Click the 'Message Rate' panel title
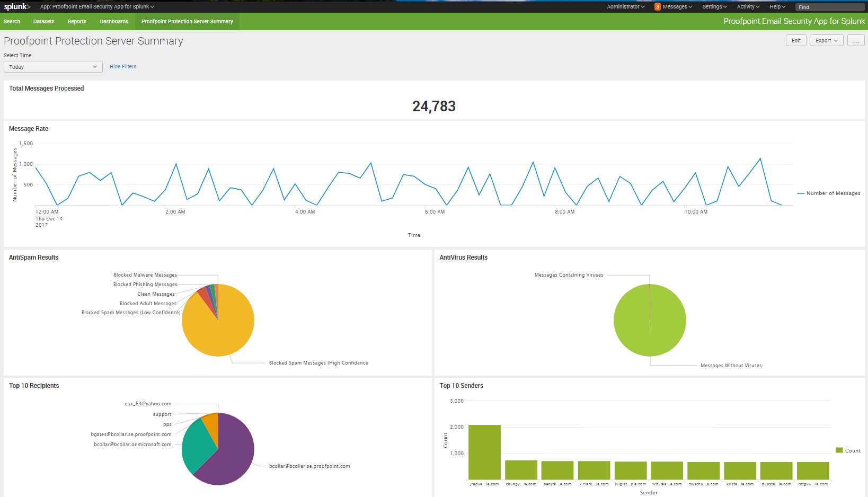 29,129
